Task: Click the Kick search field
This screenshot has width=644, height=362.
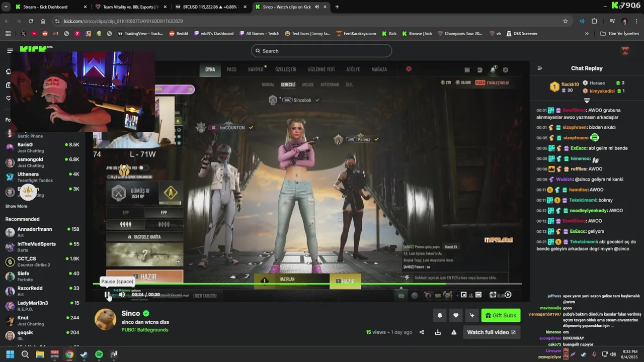Action: (x=321, y=51)
